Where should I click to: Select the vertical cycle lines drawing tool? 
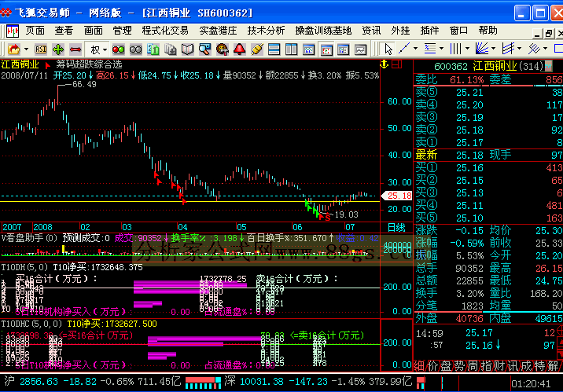pyautogui.click(x=456, y=48)
